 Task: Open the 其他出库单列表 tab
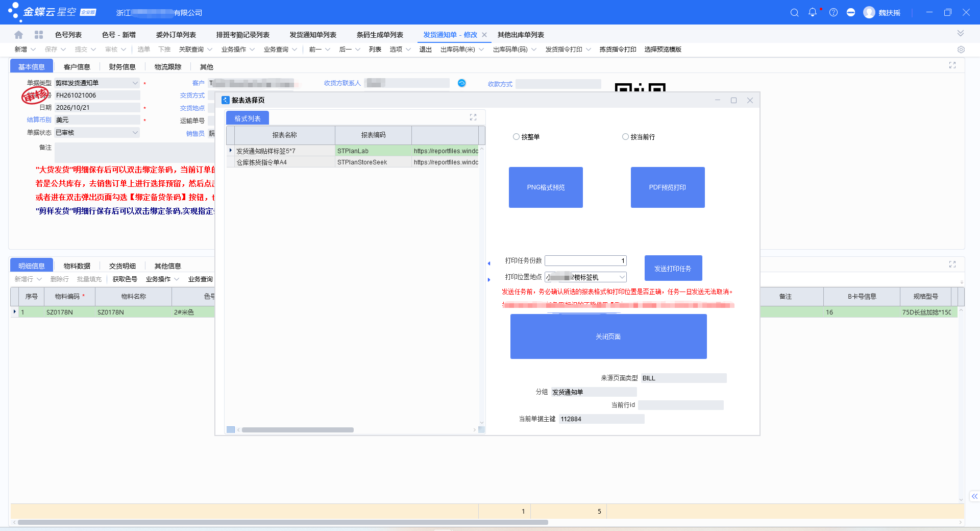pos(521,35)
